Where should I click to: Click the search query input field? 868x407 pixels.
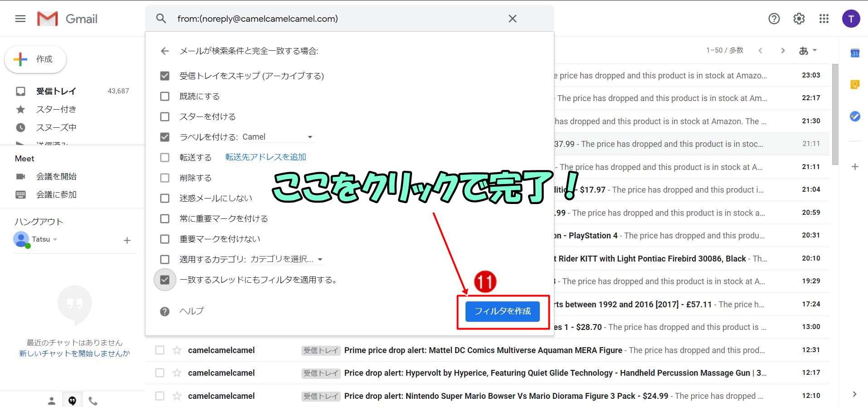point(338,19)
